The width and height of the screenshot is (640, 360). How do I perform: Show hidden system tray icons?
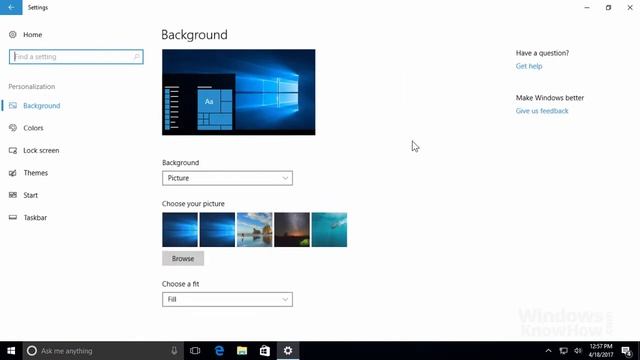[x=548, y=351]
